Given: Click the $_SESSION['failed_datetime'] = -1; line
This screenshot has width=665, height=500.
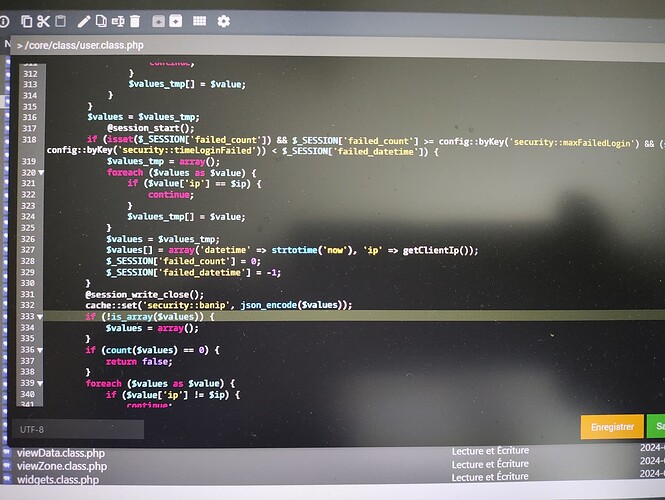Looking at the screenshot, I should click(x=193, y=272).
